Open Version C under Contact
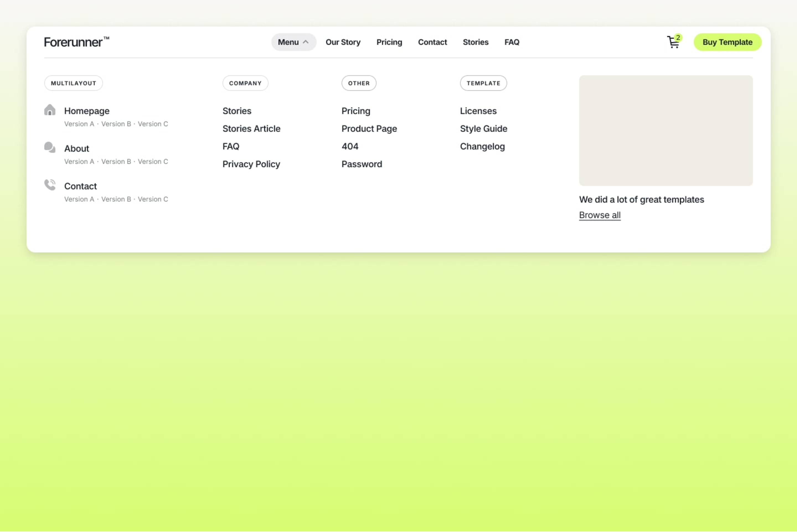 153,199
